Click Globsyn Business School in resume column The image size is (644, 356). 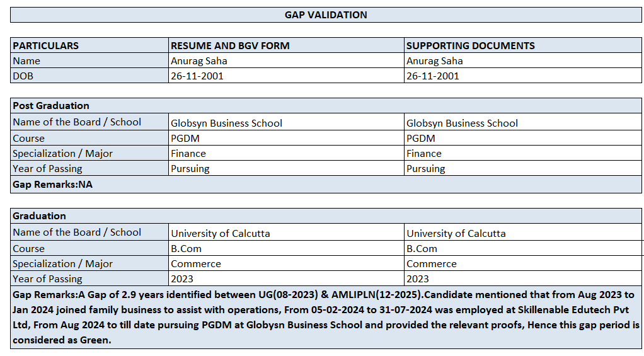[x=226, y=123]
